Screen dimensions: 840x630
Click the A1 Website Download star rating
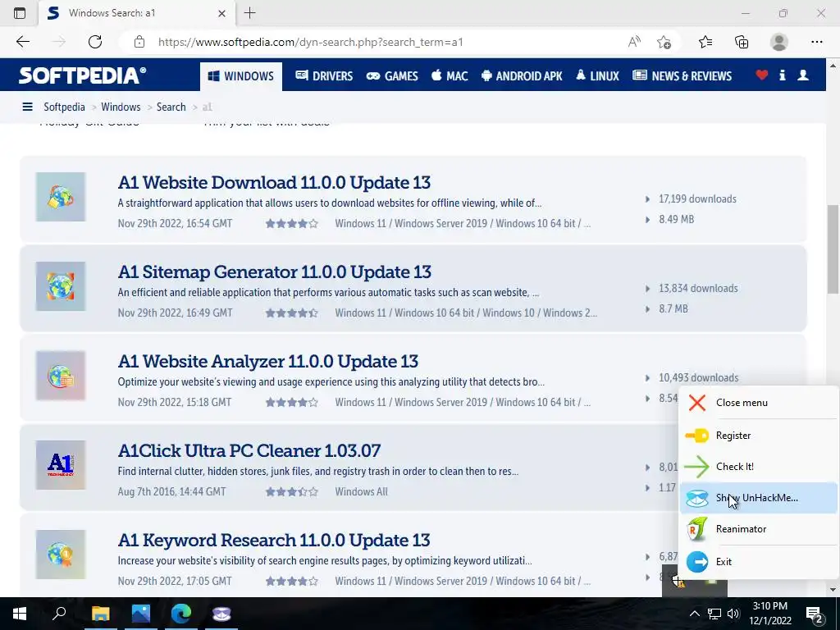coord(292,223)
